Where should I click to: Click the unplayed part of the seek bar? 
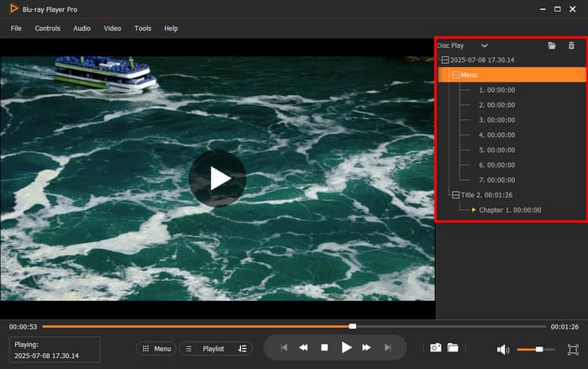click(x=451, y=327)
